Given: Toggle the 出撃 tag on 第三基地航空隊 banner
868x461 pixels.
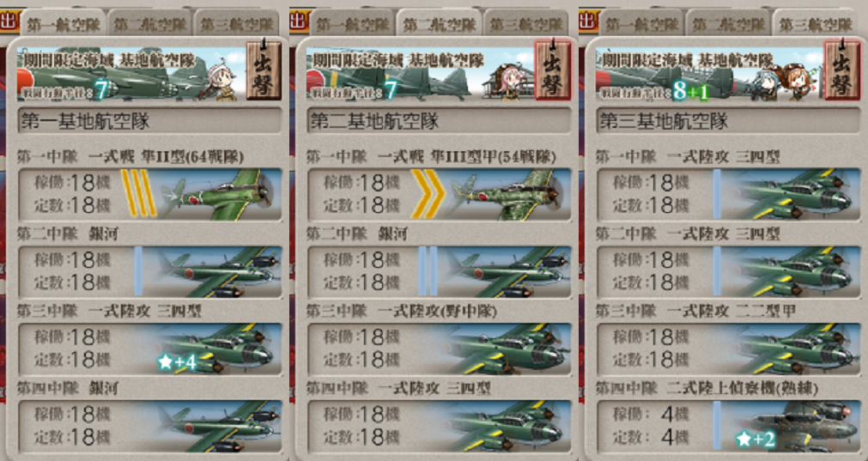Looking at the screenshot, I should click(842, 70).
